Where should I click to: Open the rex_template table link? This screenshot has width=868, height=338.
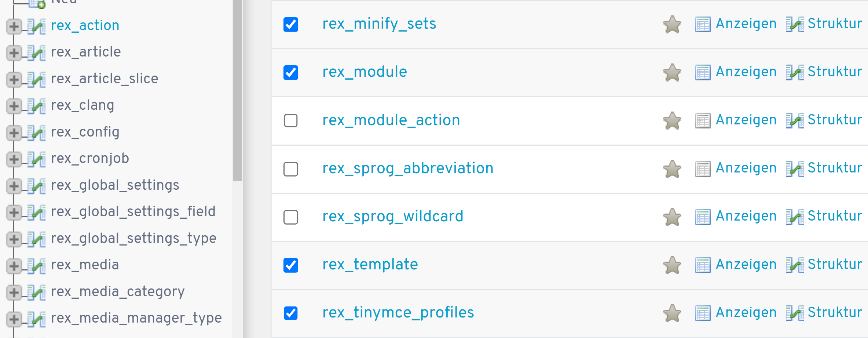(x=370, y=264)
